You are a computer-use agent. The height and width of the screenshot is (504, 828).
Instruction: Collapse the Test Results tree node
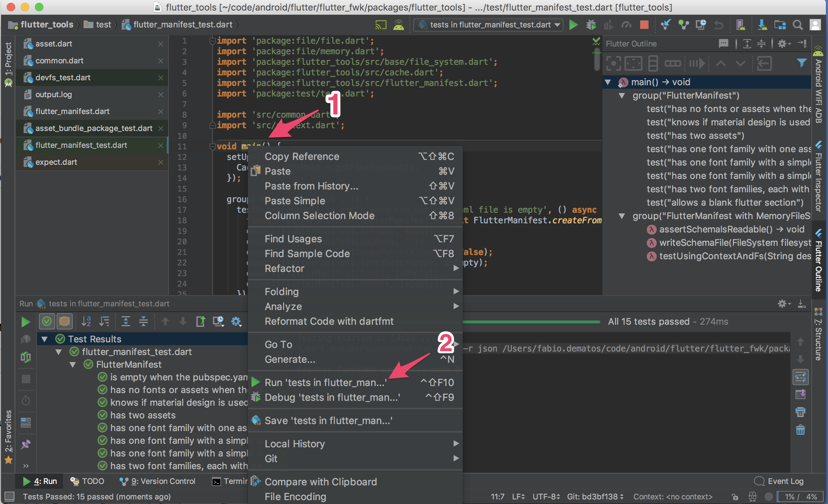tap(44, 339)
